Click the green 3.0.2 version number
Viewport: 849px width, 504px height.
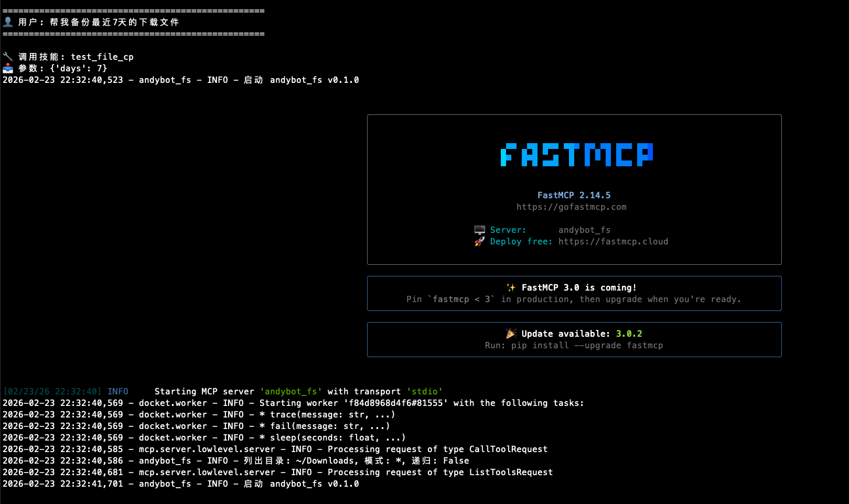(x=629, y=334)
